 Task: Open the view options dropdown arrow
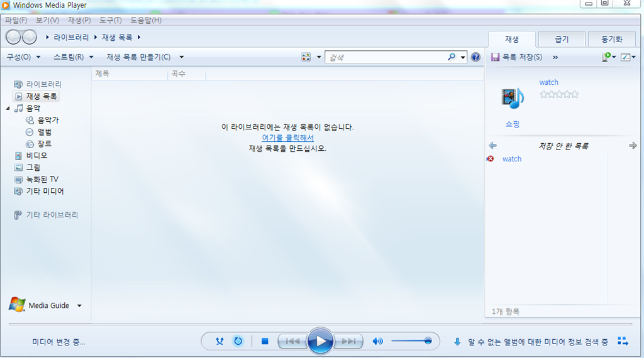[319, 57]
